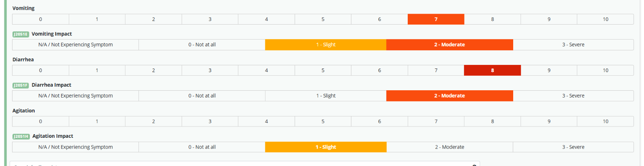Select Agitation Impact 1 - Slight
Screen dimensions: 644x166
(x=326, y=147)
